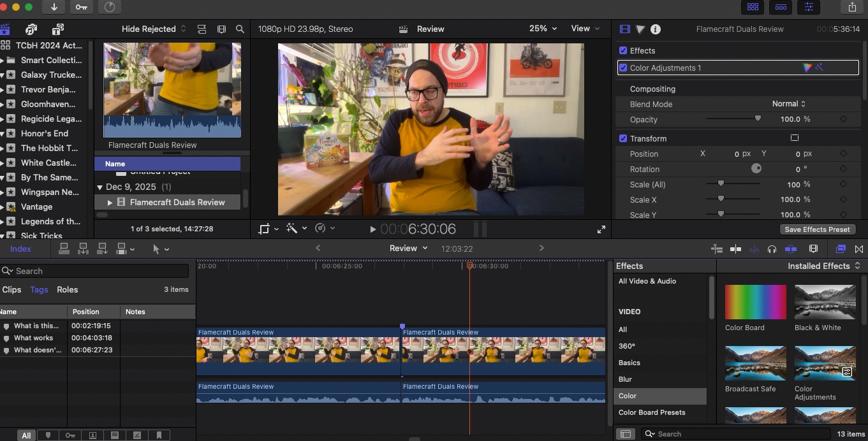Viewport: 868px width, 441px height.
Task: Disable Color Adjustments 1 checkbox
Action: pos(623,68)
